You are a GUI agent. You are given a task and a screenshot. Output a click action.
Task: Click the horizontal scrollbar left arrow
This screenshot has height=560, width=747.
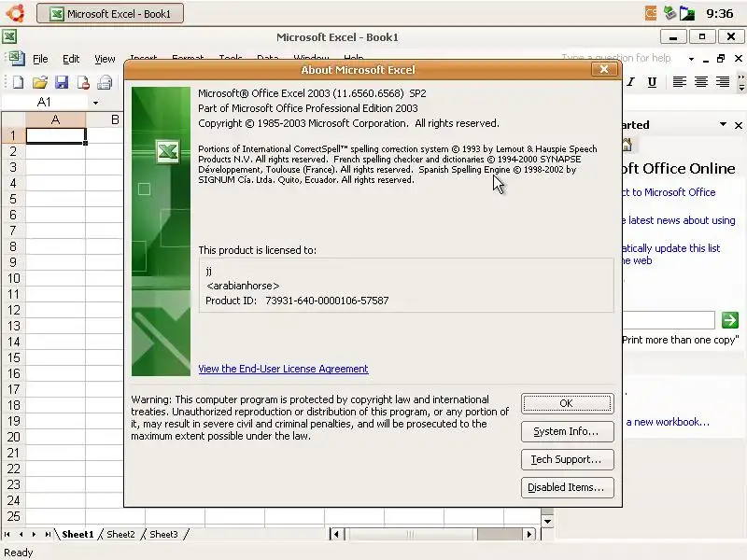337,534
